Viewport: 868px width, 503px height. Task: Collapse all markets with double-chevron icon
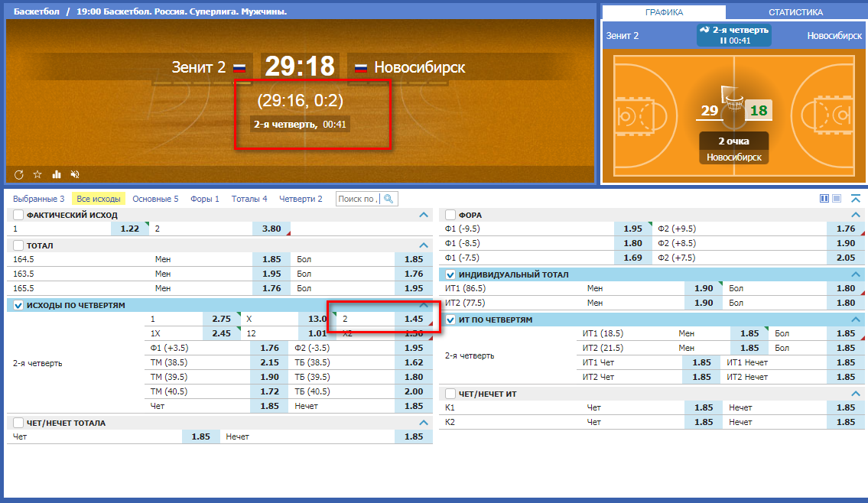tap(855, 199)
